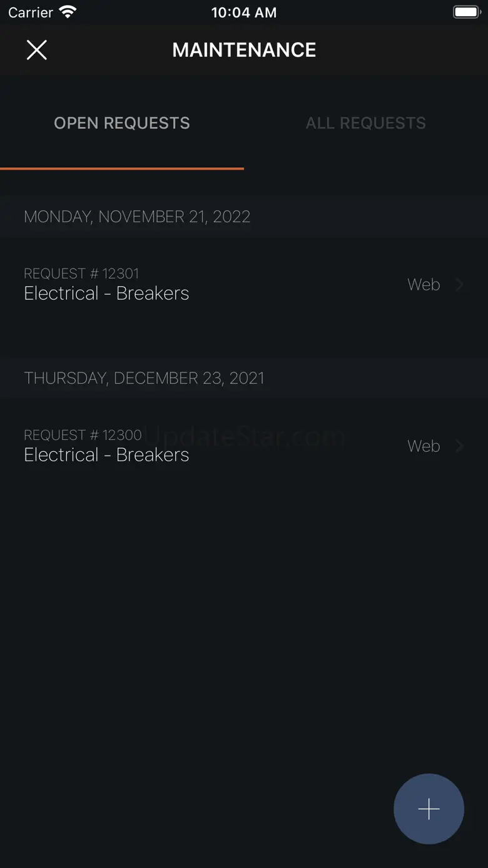Switch to the All Requests tab
The image size is (488, 868).
coord(365,123)
